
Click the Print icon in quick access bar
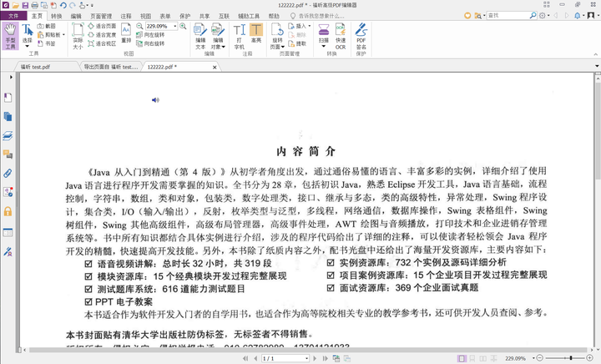[x=35, y=5]
